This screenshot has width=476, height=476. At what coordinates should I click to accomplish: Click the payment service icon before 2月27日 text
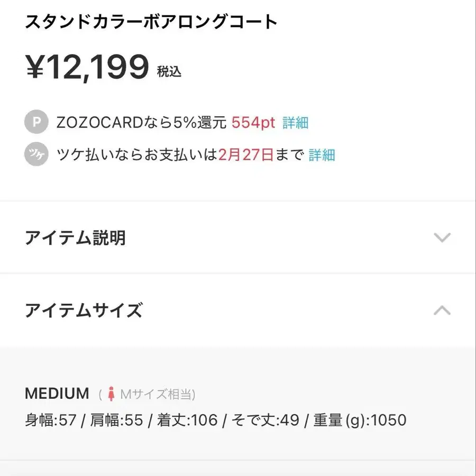coord(35,154)
